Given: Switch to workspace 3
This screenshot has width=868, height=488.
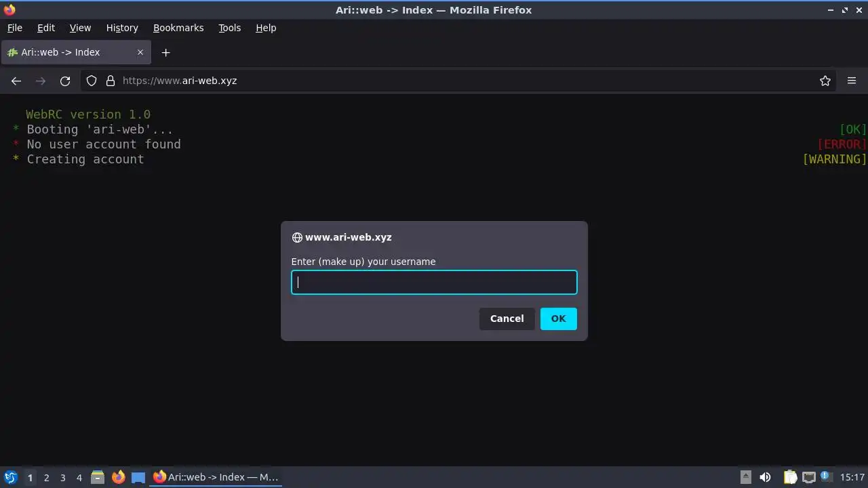Looking at the screenshot, I should click(x=62, y=477).
